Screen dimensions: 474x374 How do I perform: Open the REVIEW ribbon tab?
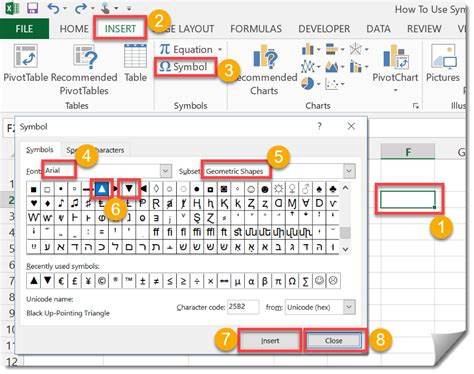[x=424, y=29]
